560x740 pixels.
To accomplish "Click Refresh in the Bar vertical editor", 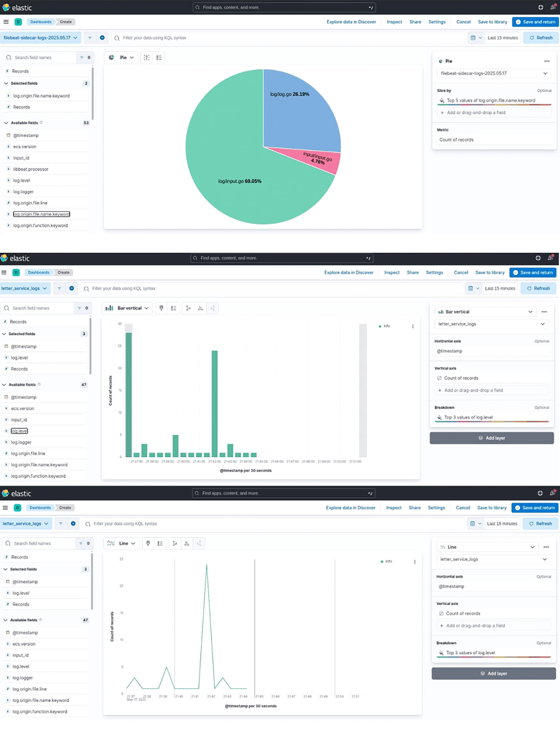I will pyautogui.click(x=539, y=288).
